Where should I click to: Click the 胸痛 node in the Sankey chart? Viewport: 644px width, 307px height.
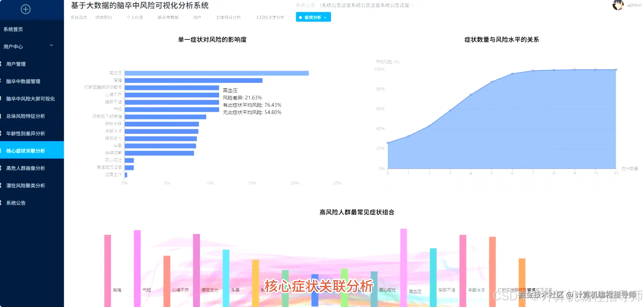coord(107,271)
